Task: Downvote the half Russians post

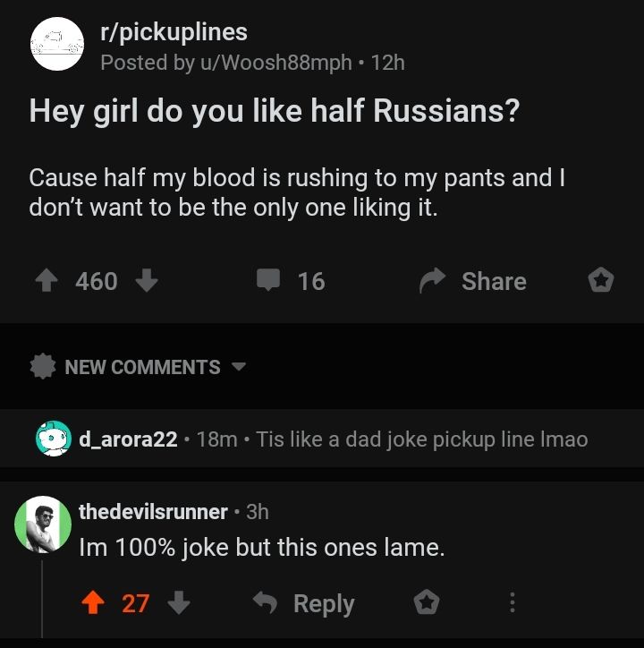Action: pyautogui.click(x=147, y=281)
